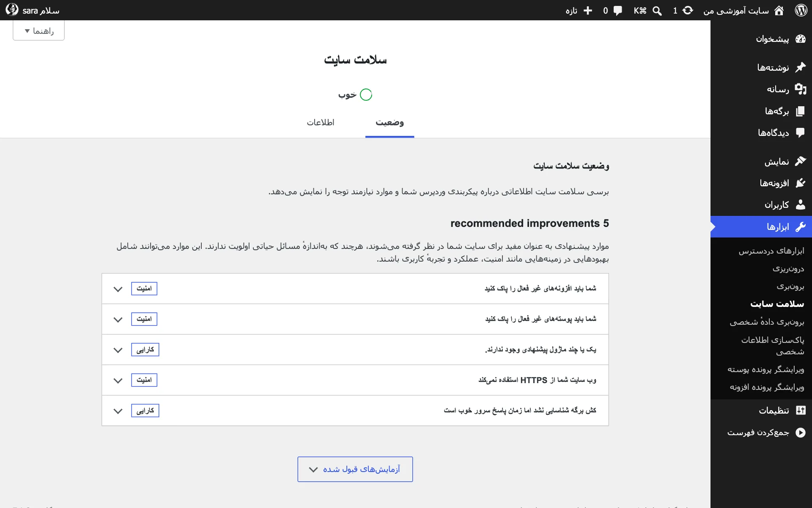Viewport: 812px width, 508px height.
Task: Open Available Tools (ابزارهای دردسترس) submenu item
Action: click(x=771, y=251)
